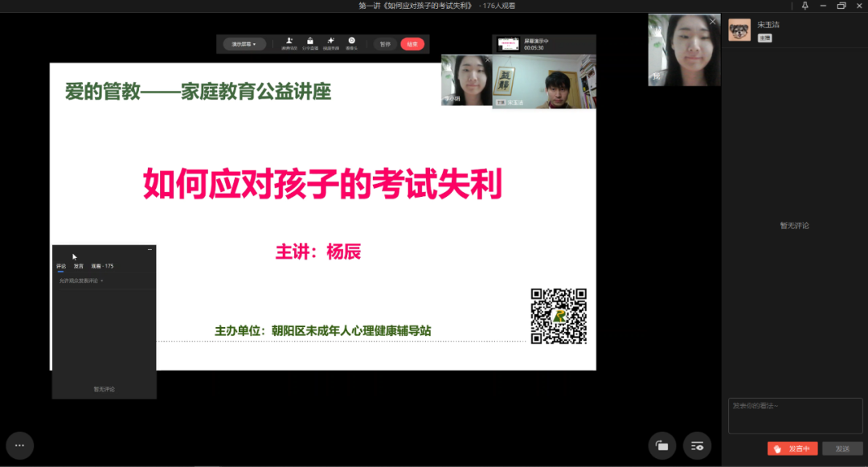Click the red 结束 end button
Viewport: 868px width, 467px height.
pos(412,44)
